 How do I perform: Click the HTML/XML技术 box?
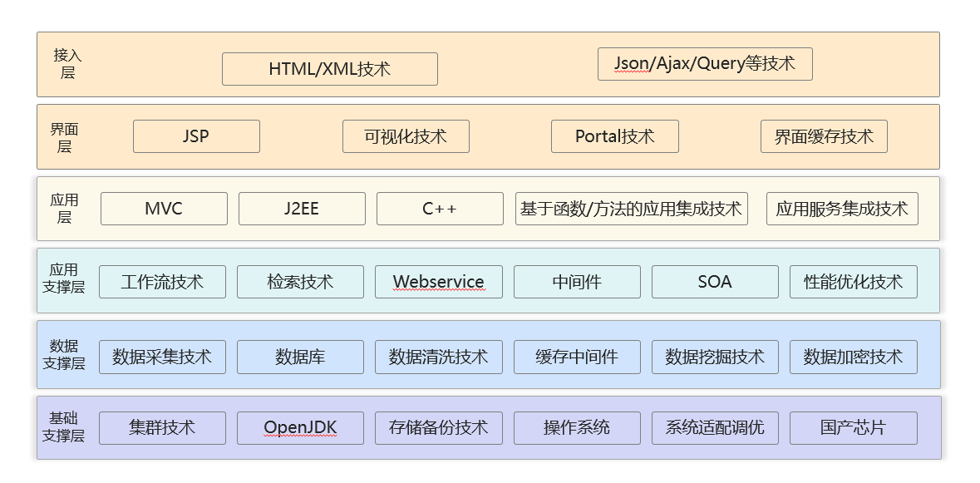329,69
